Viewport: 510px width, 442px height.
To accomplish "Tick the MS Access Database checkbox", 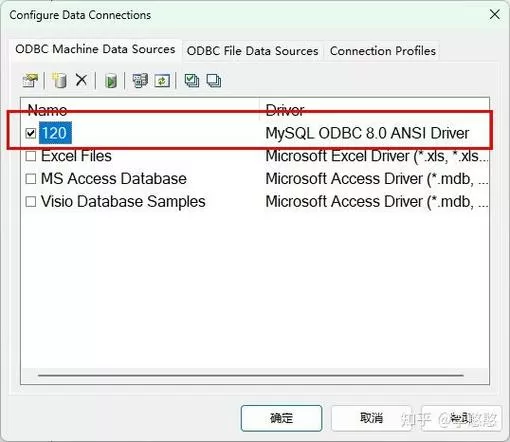I will [31, 179].
